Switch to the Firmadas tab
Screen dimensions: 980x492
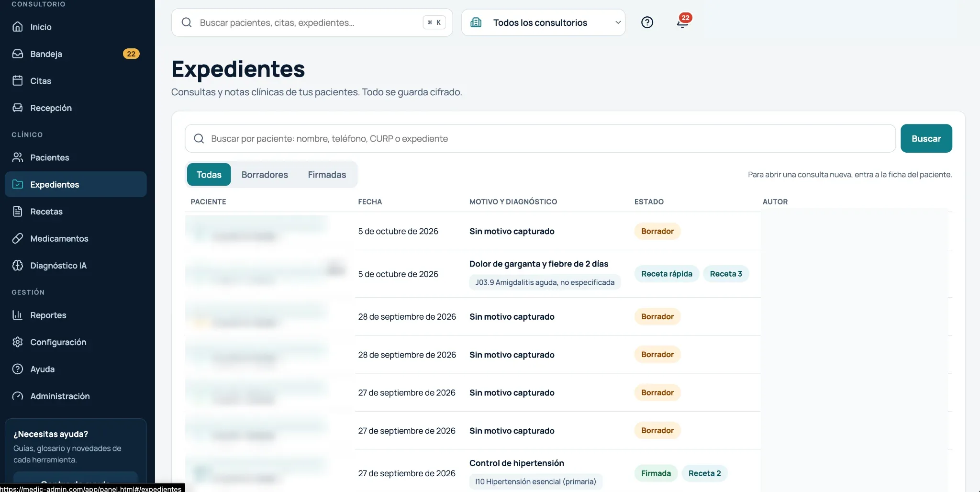[327, 175]
